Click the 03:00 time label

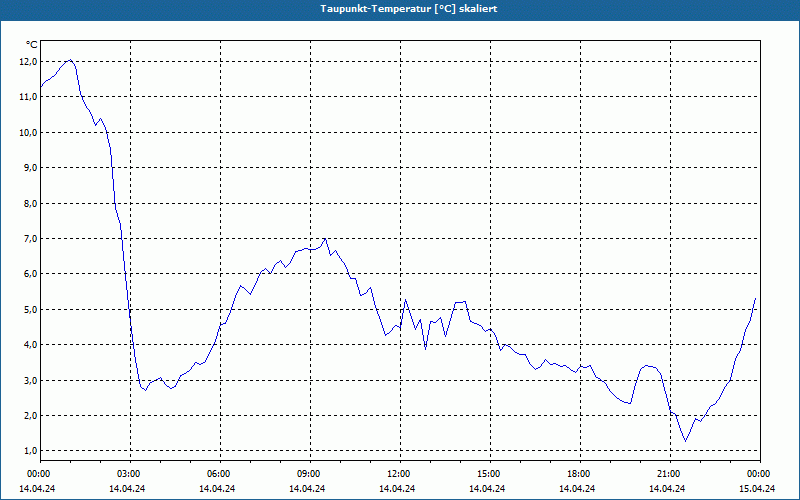(x=128, y=474)
